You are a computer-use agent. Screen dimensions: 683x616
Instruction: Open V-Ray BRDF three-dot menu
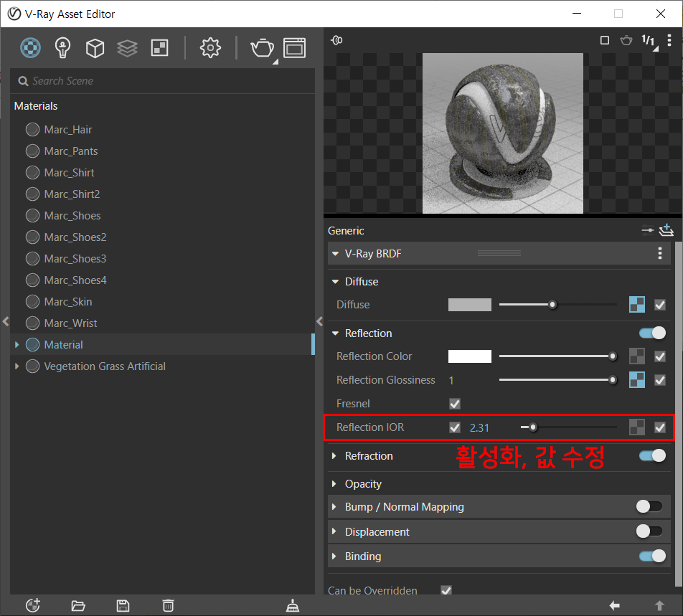point(660,253)
